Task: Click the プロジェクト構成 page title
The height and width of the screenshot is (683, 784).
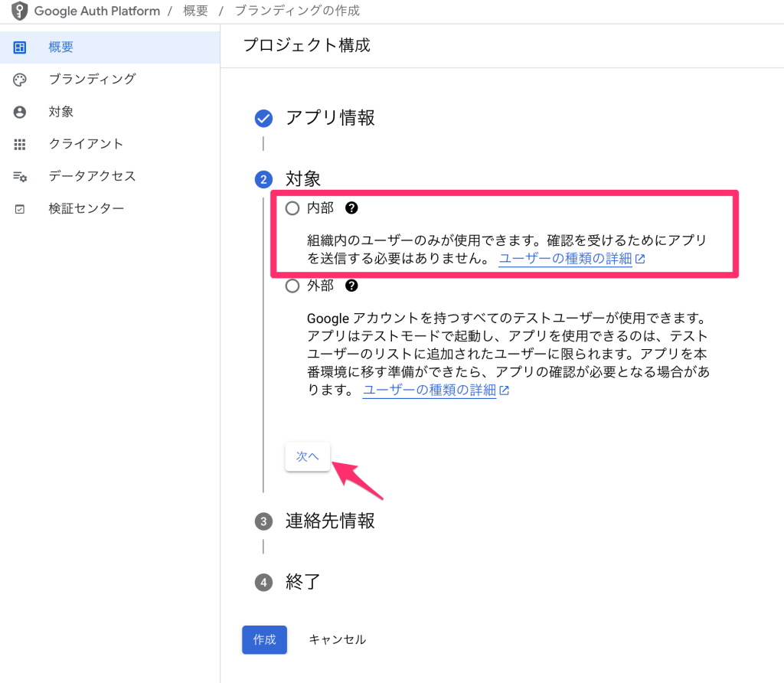Action: [x=306, y=45]
